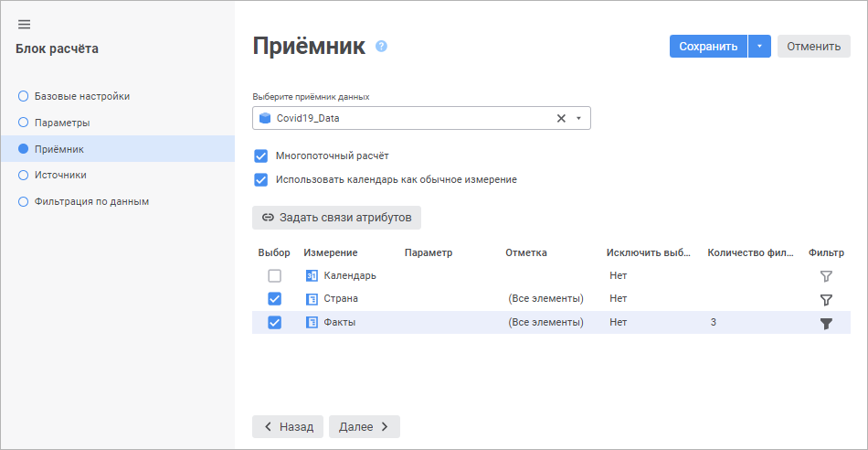
Task: Click (Все элементы) in Страна row
Action: [545, 299]
